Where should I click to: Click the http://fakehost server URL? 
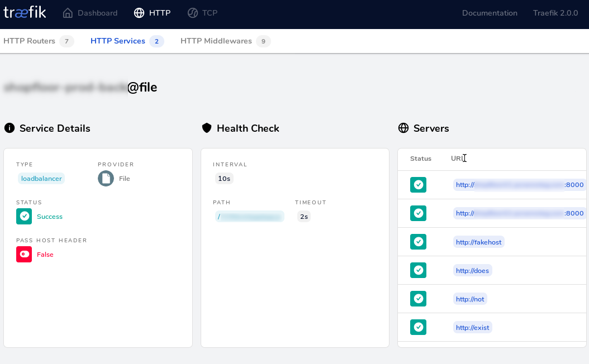click(478, 242)
